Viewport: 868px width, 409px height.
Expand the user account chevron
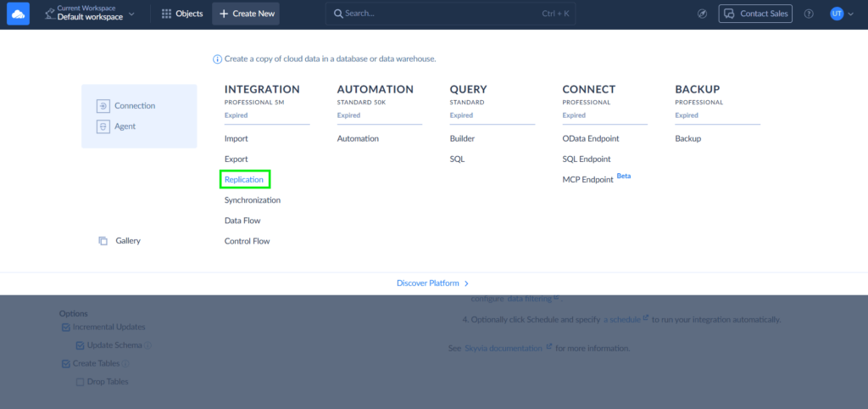[851, 14]
